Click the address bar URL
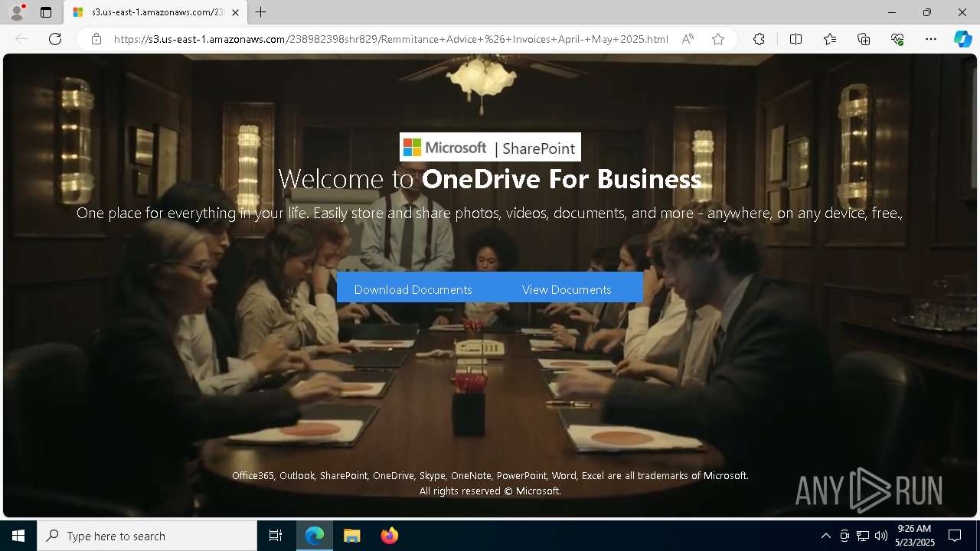This screenshot has width=980, height=551. tap(390, 39)
